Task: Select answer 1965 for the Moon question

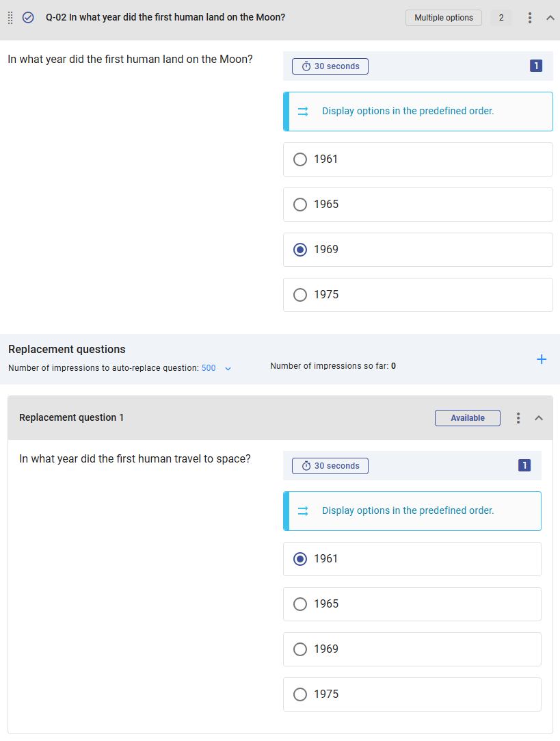Action: [299, 204]
